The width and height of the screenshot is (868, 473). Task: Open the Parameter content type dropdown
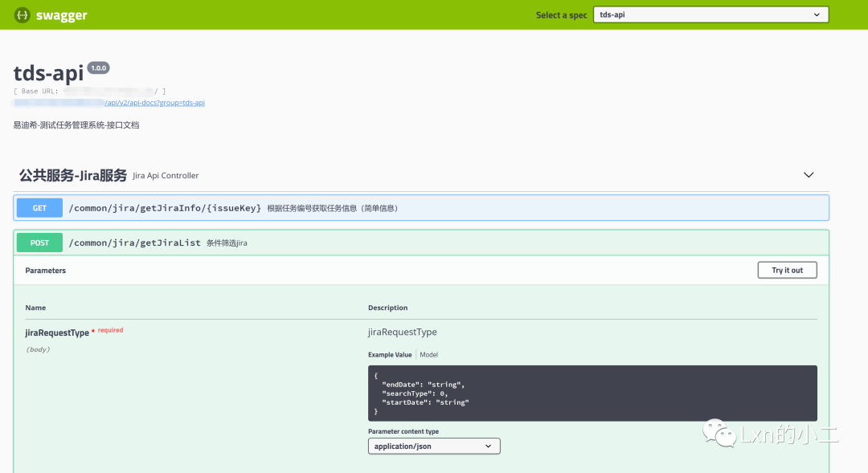(434, 446)
